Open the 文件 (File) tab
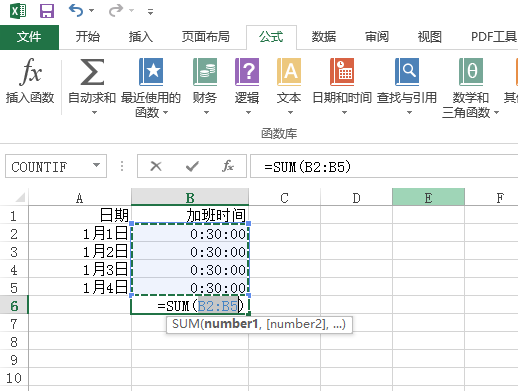This screenshot has height=391, width=518. click(x=29, y=37)
